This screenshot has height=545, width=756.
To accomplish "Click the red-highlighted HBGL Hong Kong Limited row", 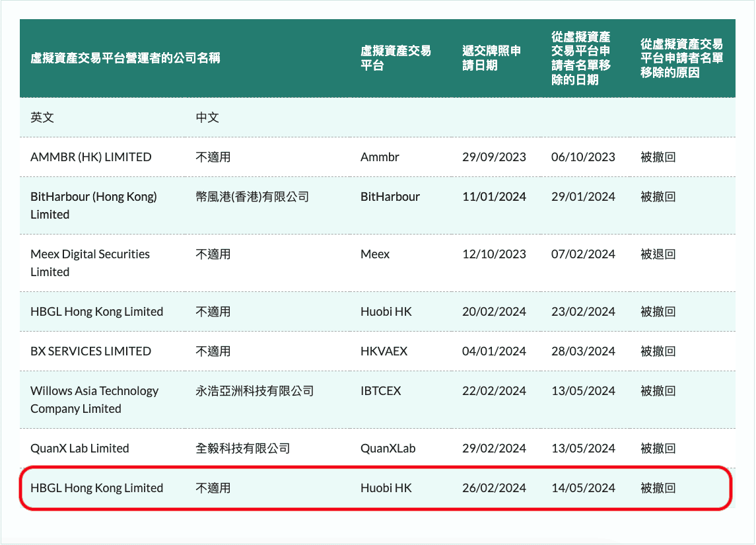I will [376, 488].
